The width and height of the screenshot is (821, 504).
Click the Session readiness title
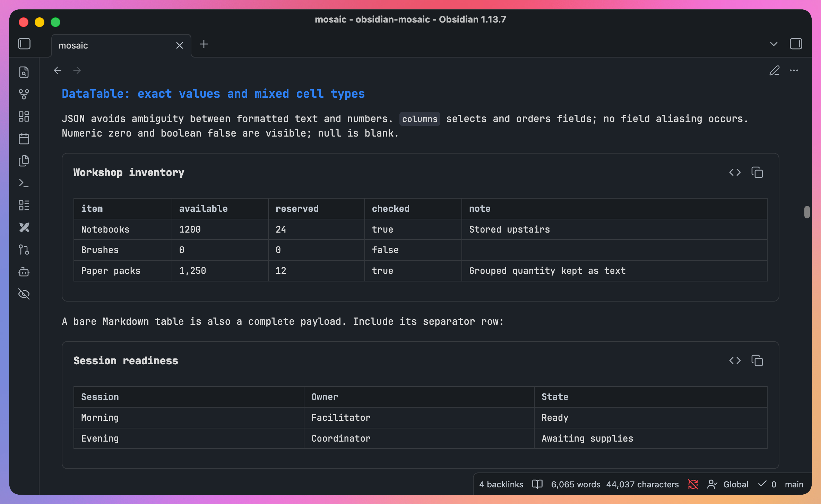(x=126, y=360)
